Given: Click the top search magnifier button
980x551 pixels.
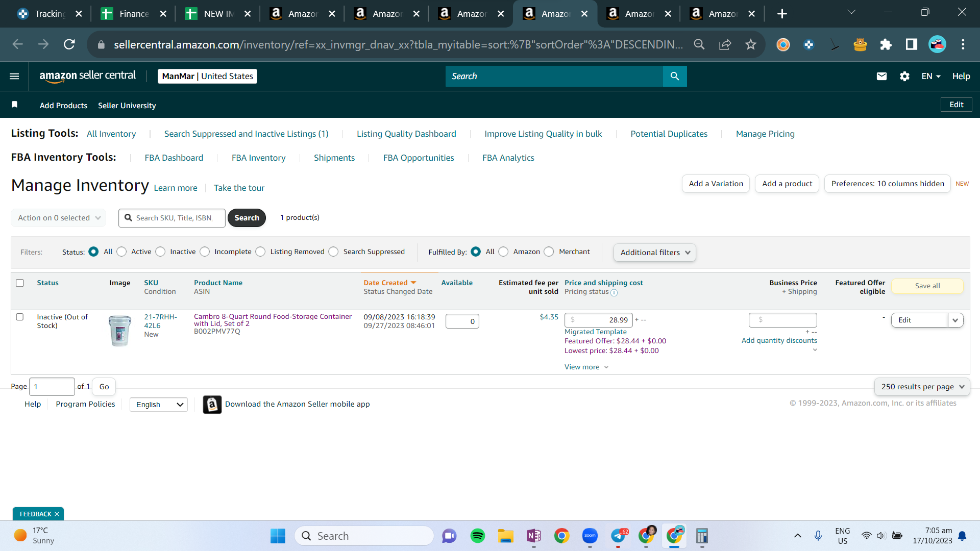Looking at the screenshot, I should [675, 76].
